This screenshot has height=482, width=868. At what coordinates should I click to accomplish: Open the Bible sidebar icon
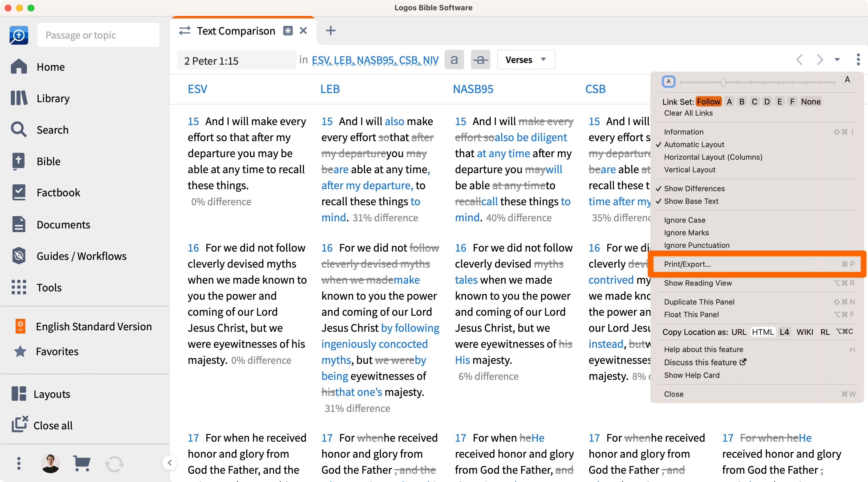click(19, 161)
